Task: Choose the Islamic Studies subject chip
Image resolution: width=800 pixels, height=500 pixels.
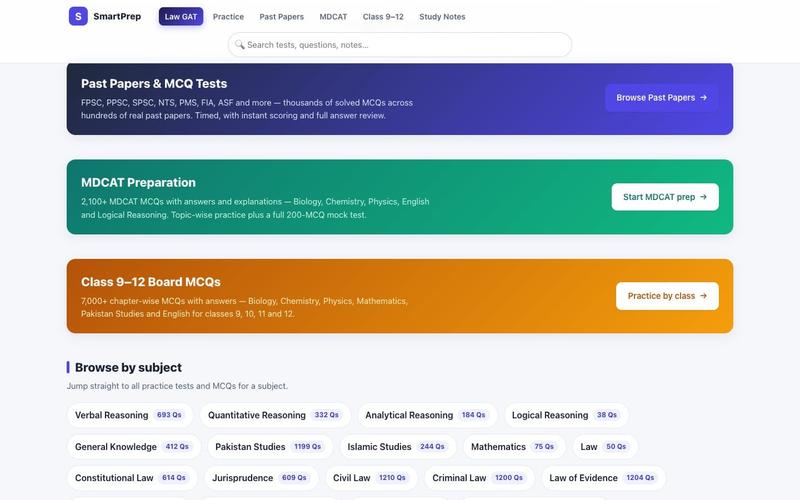Action: (x=398, y=446)
